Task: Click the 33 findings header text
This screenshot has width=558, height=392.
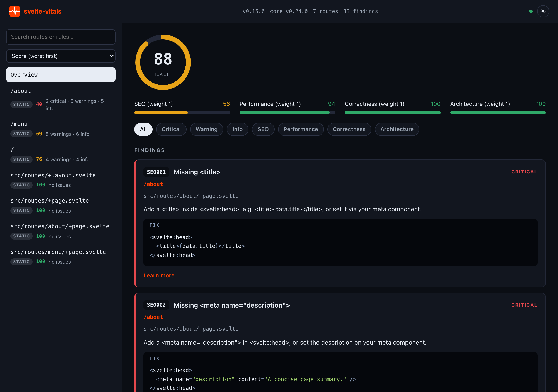Action: click(x=361, y=11)
